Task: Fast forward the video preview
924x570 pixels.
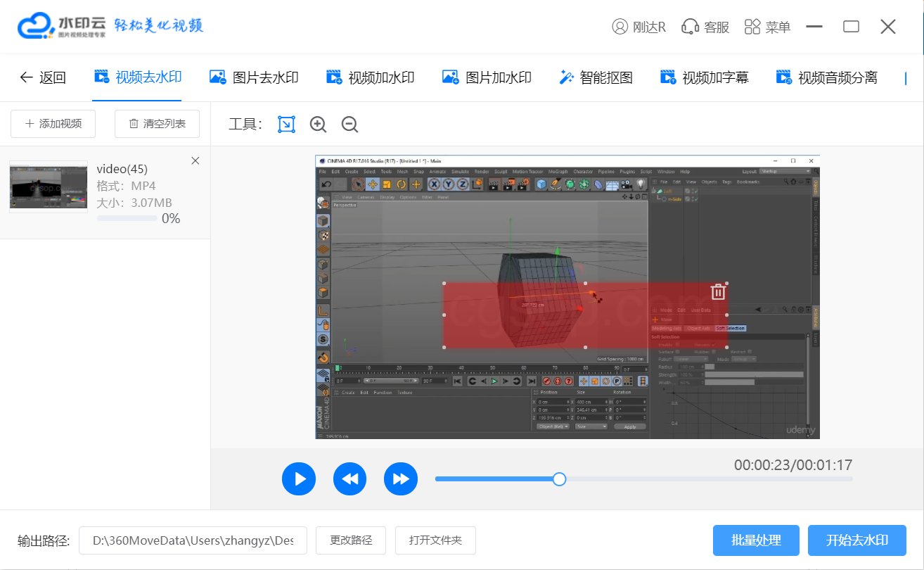Action: coord(401,479)
